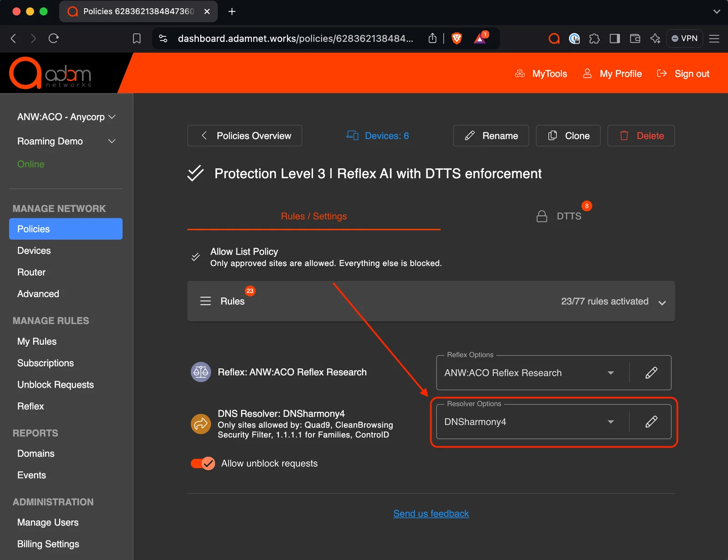
Task: Click the Clone policy button
Action: tap(568, 136)
